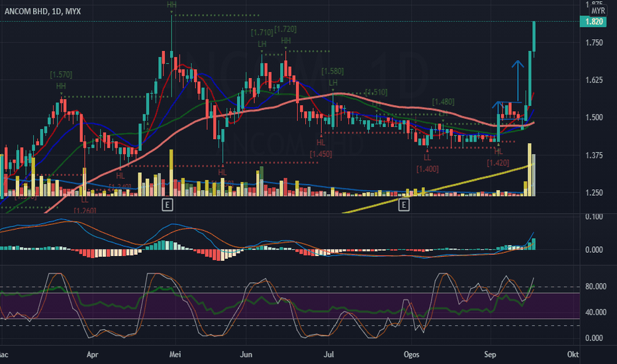Viewport: 617px width, 364px height.
Task: Click the 1.375 price axis label
Action: click(594, 156)
